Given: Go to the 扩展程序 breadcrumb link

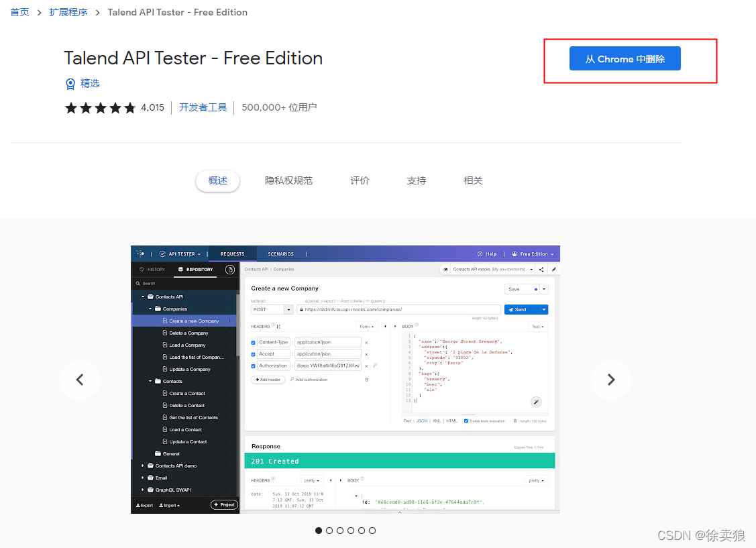Looking at the screenshot, I should pyautogui.click(x=68, y=12).
